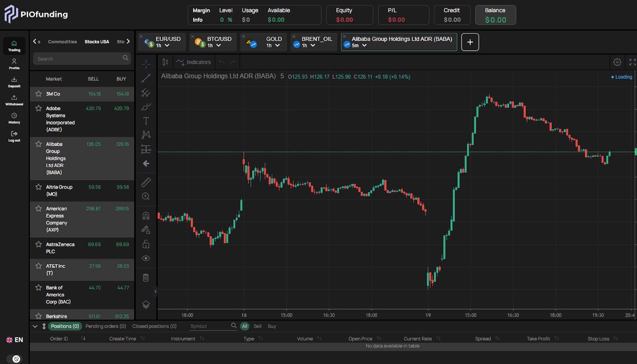Filter positions by All
637x364 pixels.
(244, 326)
